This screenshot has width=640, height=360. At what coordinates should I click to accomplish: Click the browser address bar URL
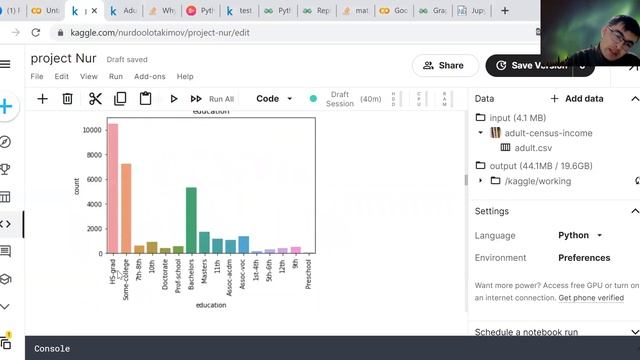160,33
